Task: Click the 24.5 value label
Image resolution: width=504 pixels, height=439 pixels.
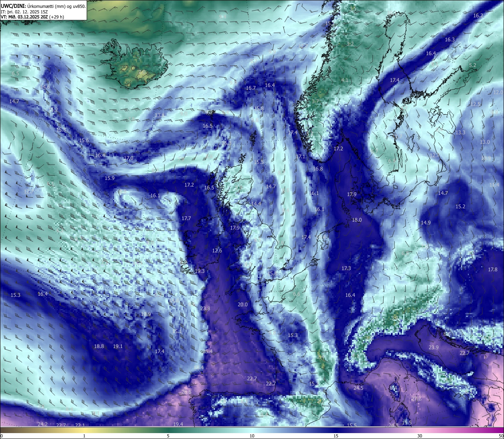Action: 358,388
